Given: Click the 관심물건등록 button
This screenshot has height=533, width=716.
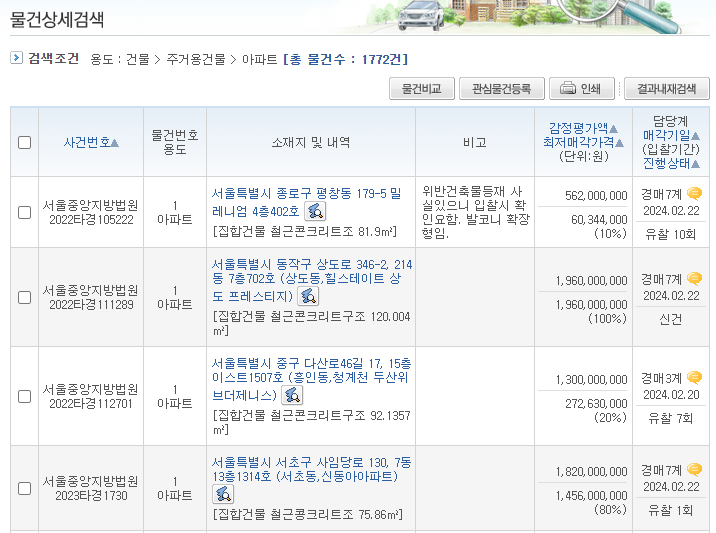Looking at the screenshot, I should 501,89.
